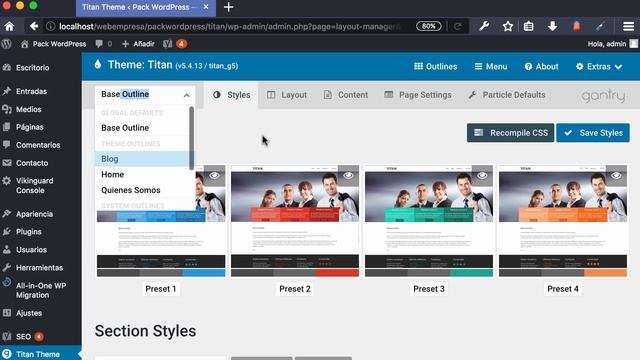Image resolution: width=640 pixels, height=360 pixels.
Task: Open a new browser tab
Action: [229, 7]
